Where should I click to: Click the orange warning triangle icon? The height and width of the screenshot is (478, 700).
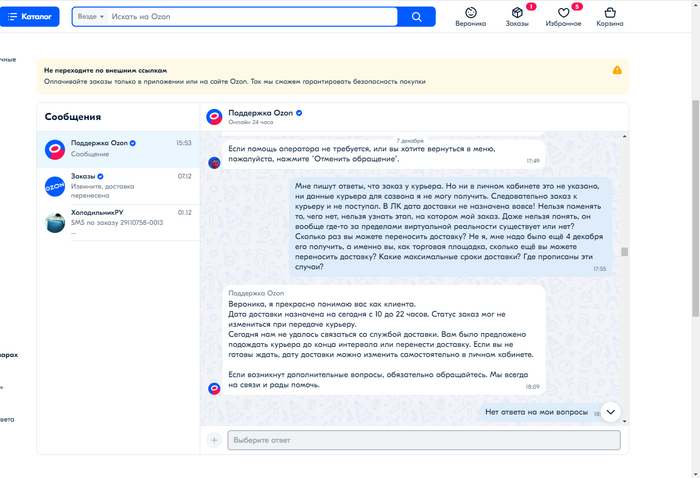coord(617,70)
